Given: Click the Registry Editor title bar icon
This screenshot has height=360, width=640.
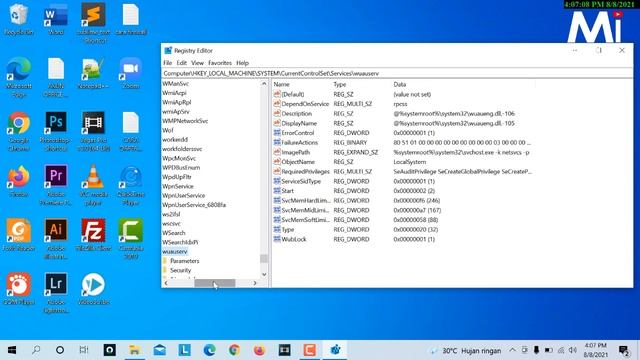Looking at the screenshot, I should [168, 50].
